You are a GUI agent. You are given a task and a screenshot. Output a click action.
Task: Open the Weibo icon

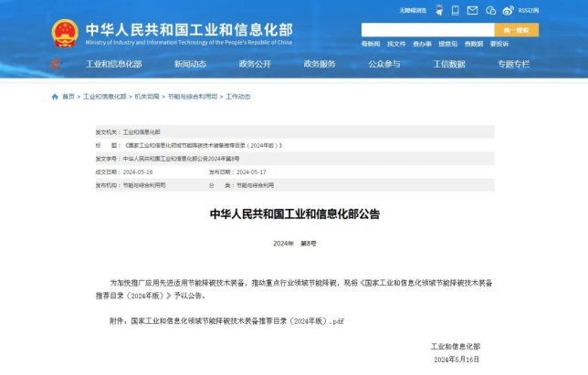(x=509, y=11)
